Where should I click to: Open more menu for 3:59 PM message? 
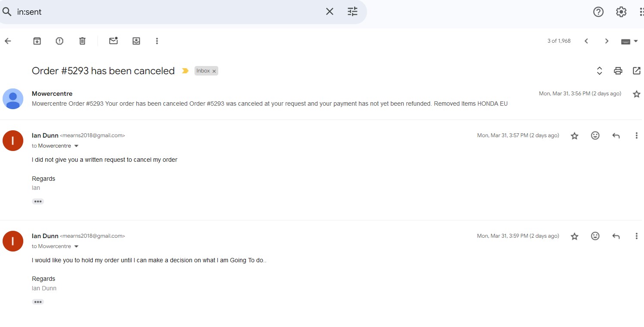click(x=636, y=236)
